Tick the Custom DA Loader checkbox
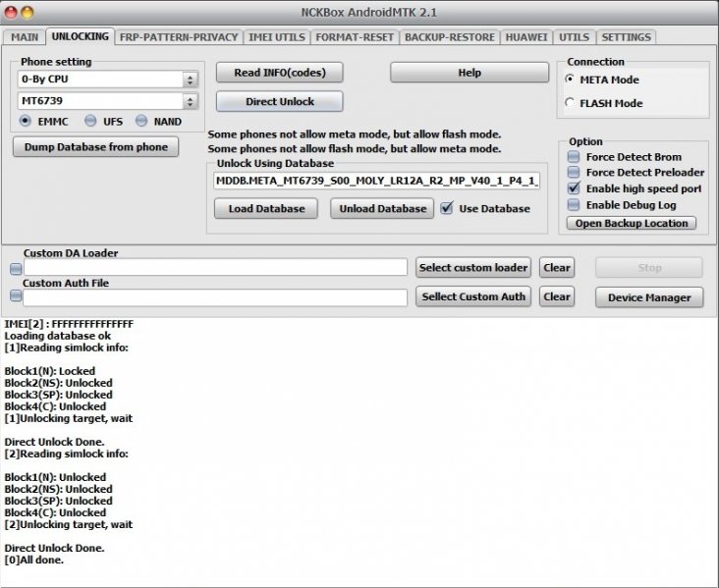The height and width of the screenshot is (588, 719). 16,269
